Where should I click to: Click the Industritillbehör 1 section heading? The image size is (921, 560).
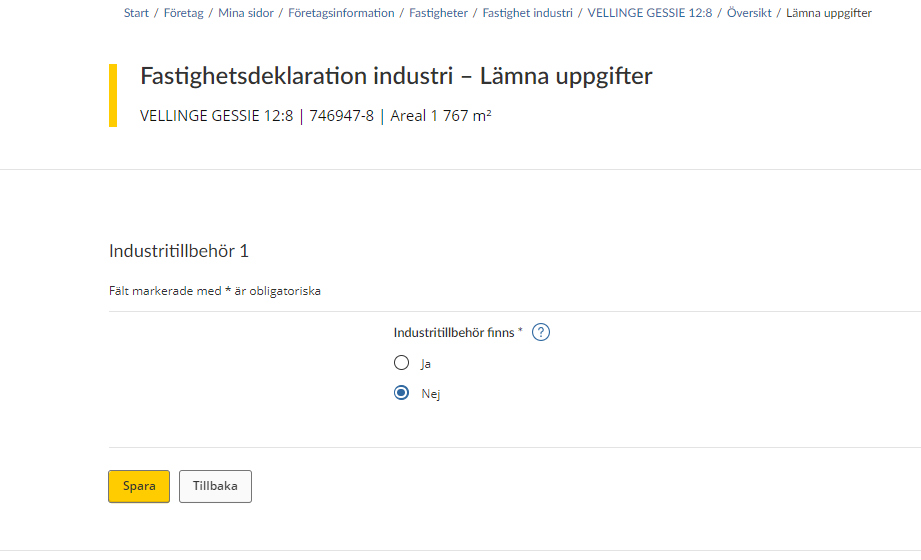click(x=179, y=251)
